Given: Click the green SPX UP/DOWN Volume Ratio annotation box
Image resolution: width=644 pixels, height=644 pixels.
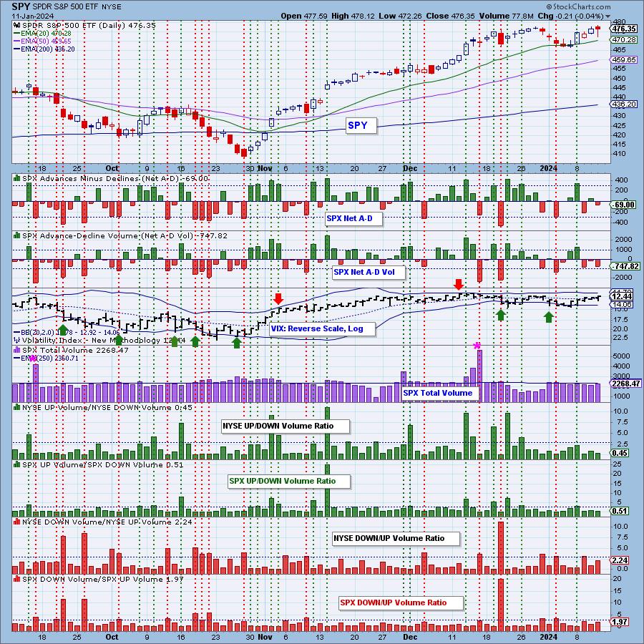Looking at the screenshot, I should (289, 481).
